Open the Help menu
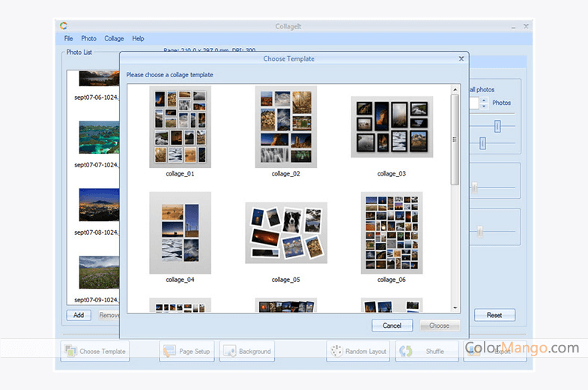588x390 pixels. (x=138, y=38)
